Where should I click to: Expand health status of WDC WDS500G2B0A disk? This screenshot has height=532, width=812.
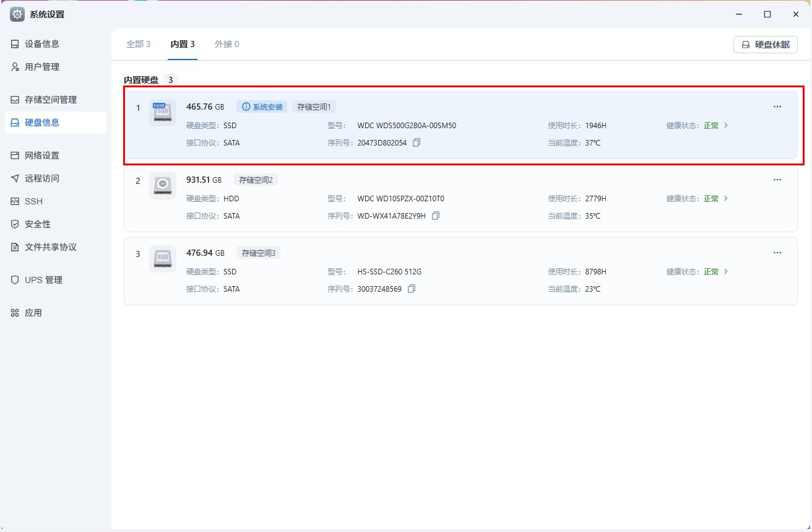(x=726, y=125)
